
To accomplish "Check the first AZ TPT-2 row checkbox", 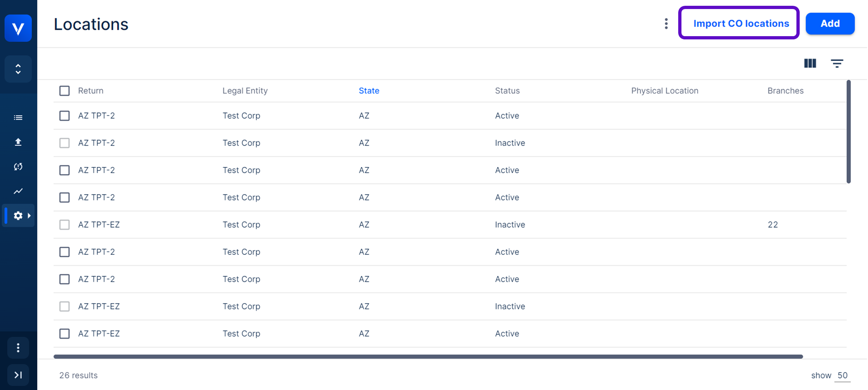I will pos(64,116).
